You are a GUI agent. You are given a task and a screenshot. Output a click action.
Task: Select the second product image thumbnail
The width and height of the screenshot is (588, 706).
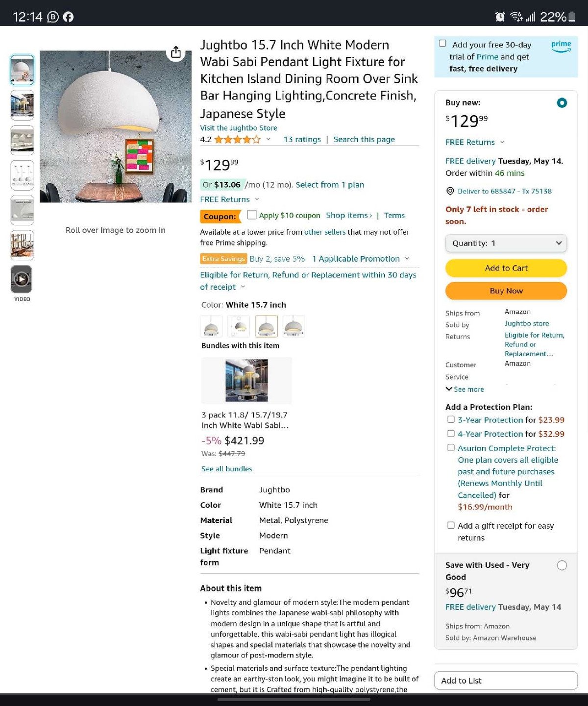click(x=22, y=105)
